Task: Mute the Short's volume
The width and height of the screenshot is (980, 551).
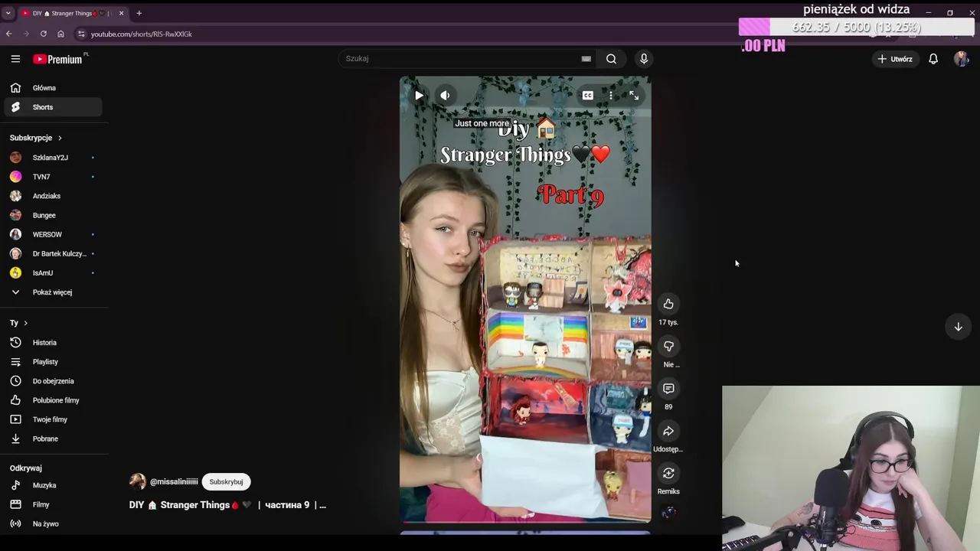Action: tap(445, 96)
